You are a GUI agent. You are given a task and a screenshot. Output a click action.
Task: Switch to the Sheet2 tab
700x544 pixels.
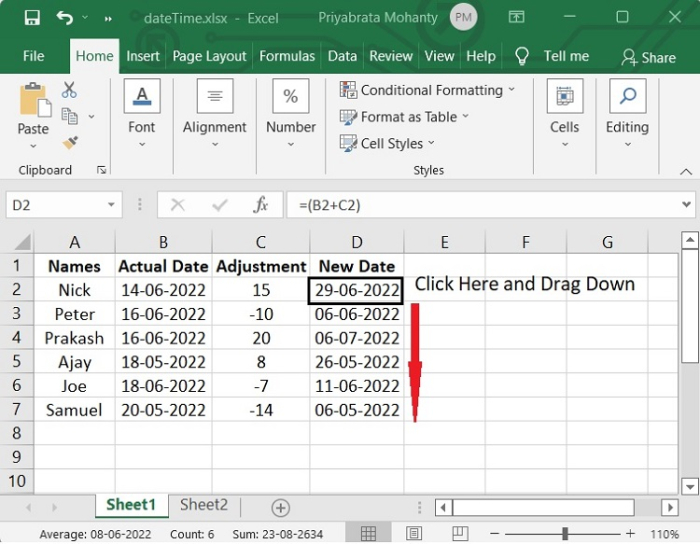click(x=203, y=506)
